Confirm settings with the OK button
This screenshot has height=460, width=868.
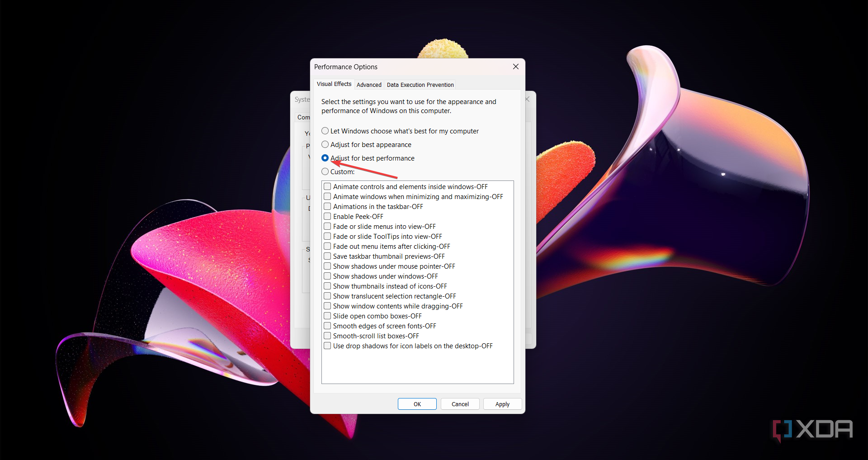pos(417,404)
